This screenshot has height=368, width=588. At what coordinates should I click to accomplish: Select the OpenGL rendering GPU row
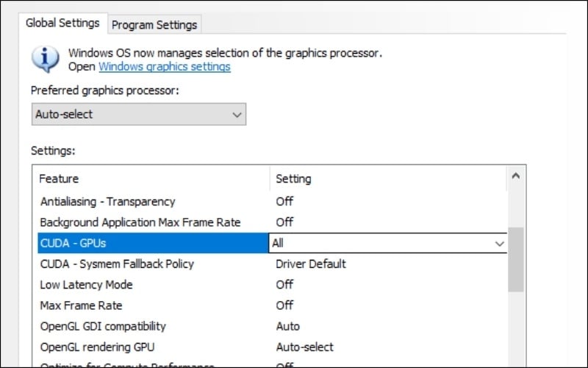[97, 347]
